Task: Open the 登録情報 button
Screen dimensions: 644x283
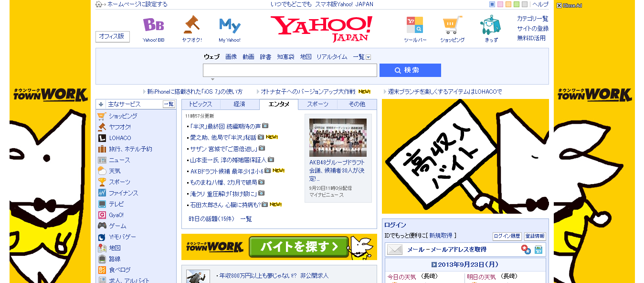Action: pos(535,236)
